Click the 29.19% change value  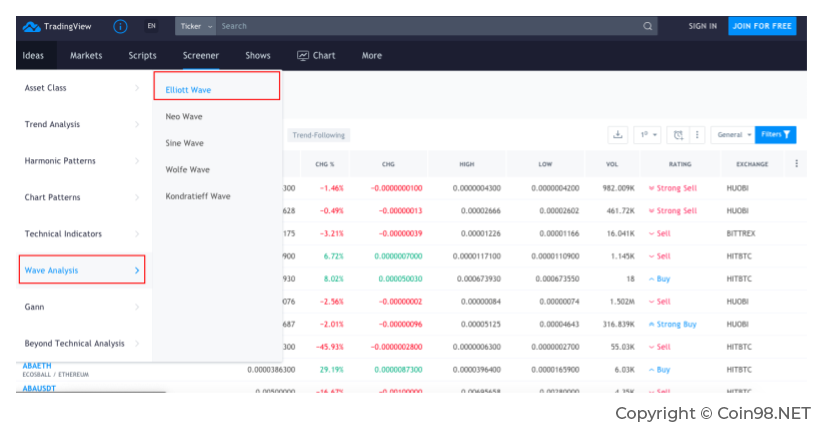click(x=332, y=370)
